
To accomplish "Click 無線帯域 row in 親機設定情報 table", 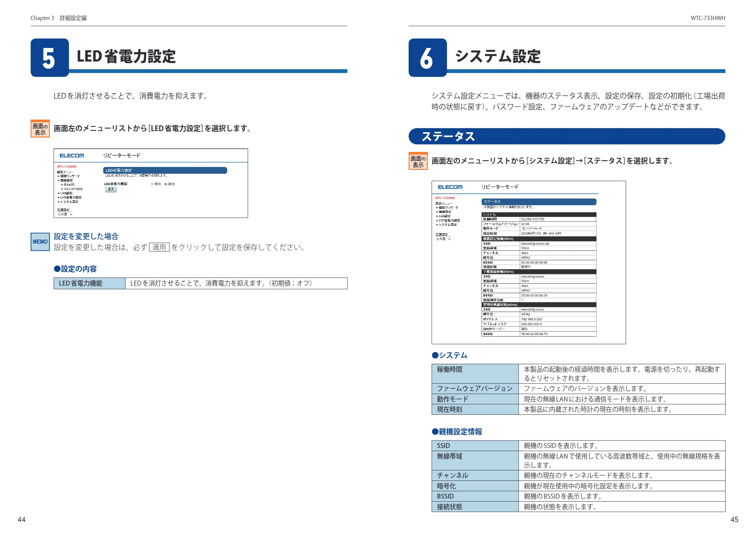I will point(578,460).
